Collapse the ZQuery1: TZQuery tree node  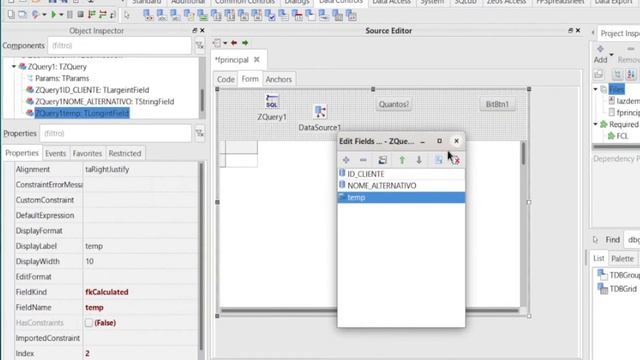click(14, 67)
